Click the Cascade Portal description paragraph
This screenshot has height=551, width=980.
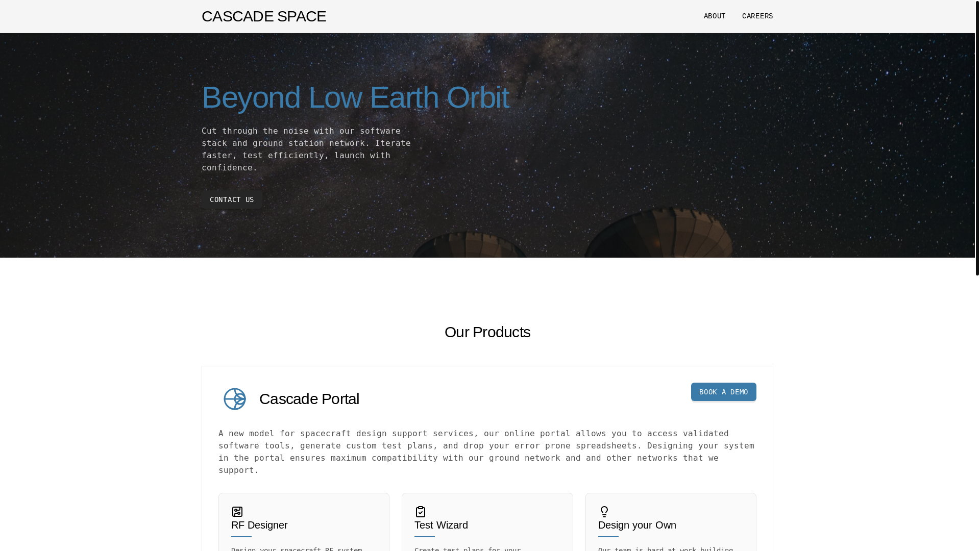(487, 452)
